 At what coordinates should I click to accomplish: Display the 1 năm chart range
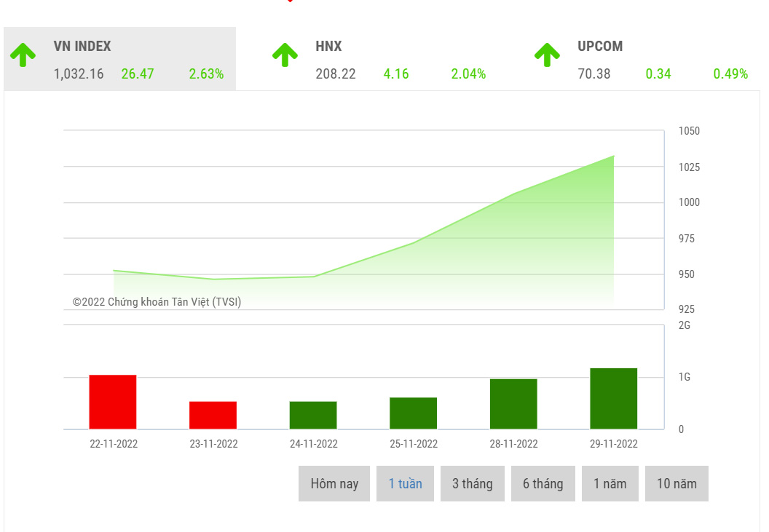[x=609, y=484]
